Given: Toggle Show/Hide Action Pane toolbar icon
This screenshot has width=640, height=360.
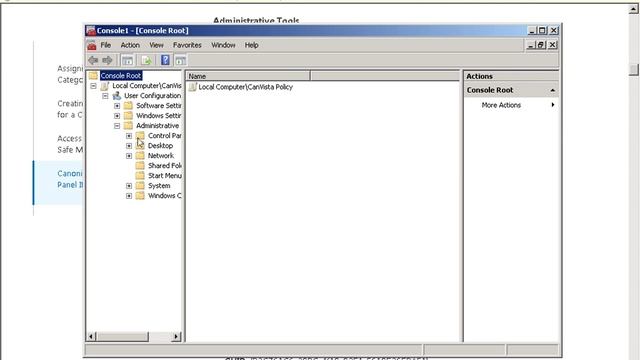Looking at the screenshot, I should coord(180,60).
